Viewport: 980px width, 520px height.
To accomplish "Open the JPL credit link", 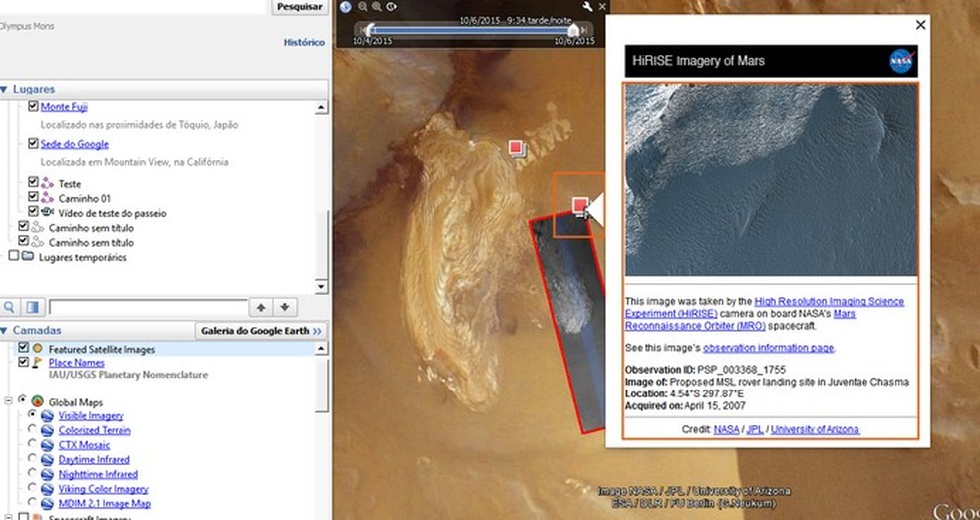I will tap(755, 430).
